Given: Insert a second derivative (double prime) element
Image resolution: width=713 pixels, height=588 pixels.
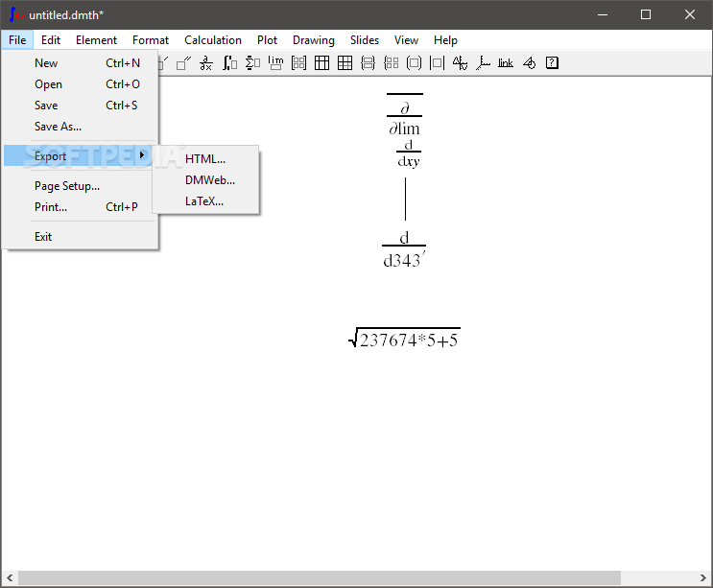Looking at the screenshot, I should coord(183,63).
